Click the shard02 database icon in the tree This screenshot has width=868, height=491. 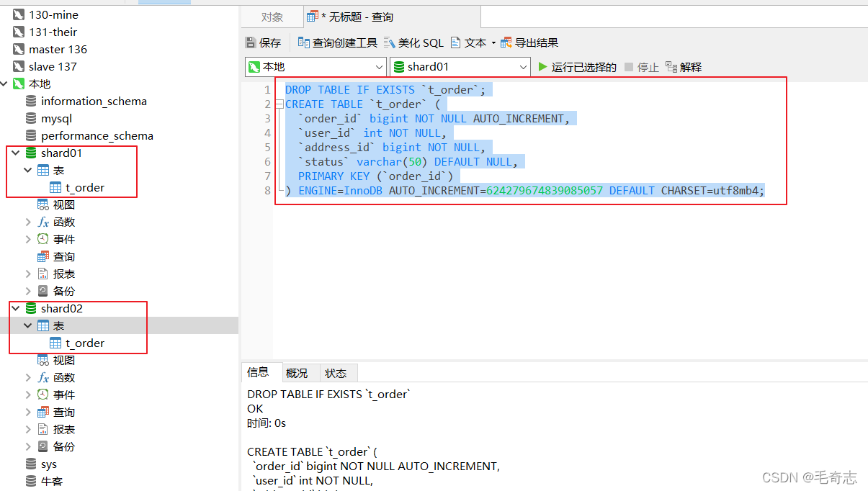pyautogui.click(x=31, y=308)
